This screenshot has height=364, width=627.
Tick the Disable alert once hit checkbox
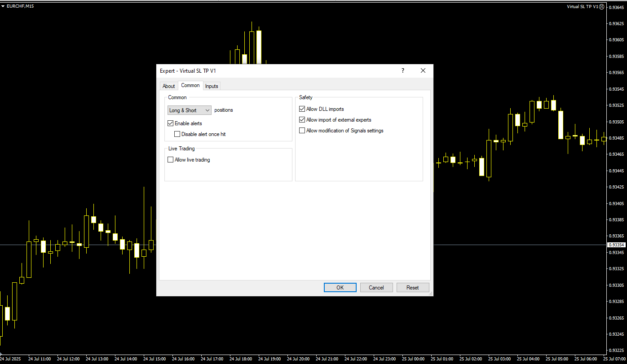click(x=177, y=134)
